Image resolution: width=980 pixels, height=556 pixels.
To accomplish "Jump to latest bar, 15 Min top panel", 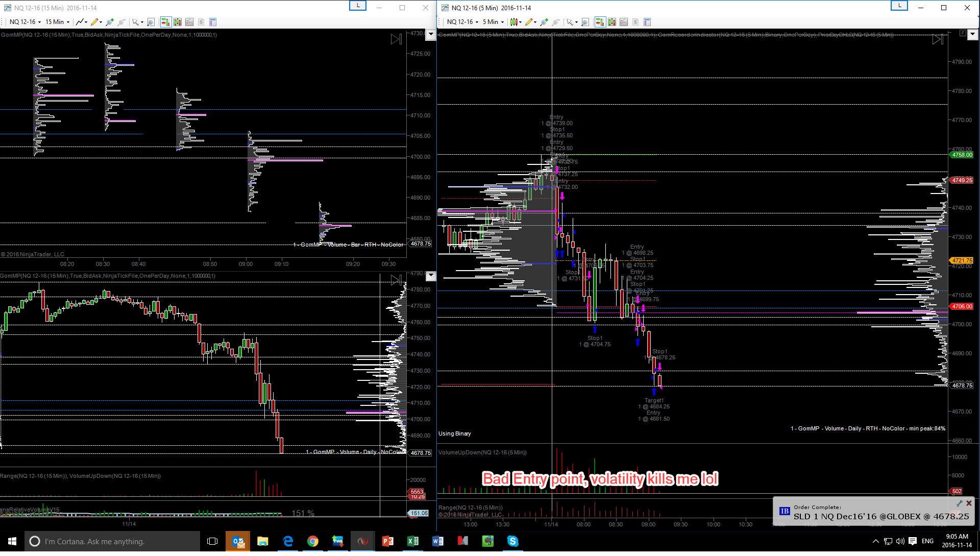I will [x=396, y=39].
